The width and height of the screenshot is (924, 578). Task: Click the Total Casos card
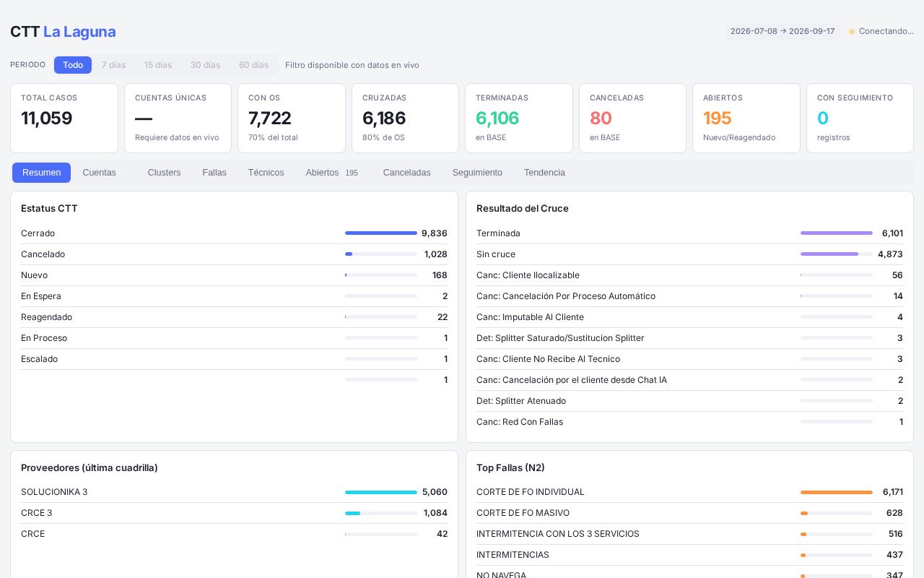[64, 118]
